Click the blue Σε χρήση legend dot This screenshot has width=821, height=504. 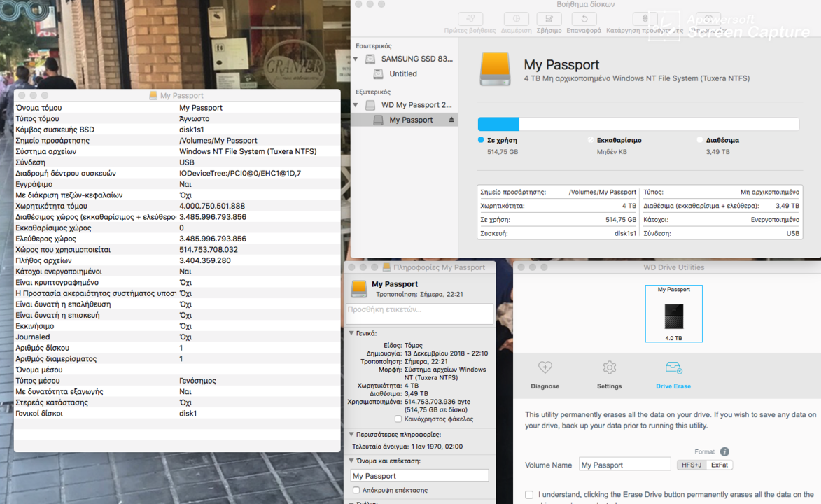pyautogui.click(x=481, y=140)
